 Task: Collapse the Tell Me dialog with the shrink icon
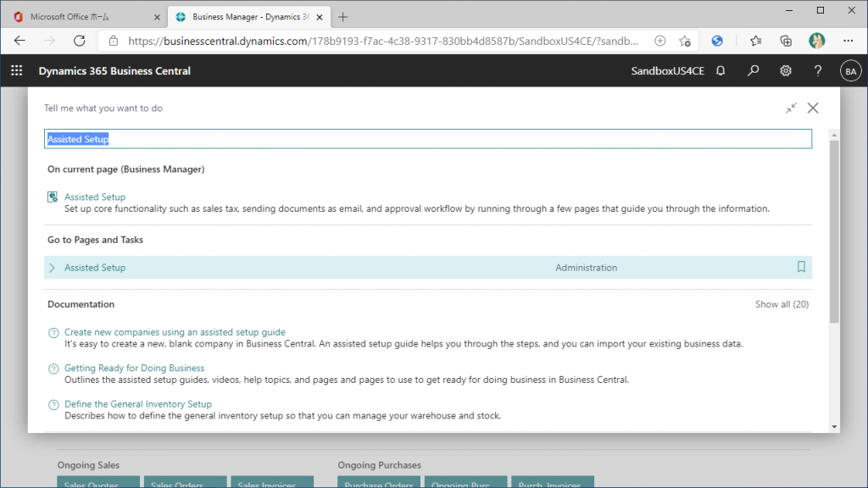click(791, 108)
